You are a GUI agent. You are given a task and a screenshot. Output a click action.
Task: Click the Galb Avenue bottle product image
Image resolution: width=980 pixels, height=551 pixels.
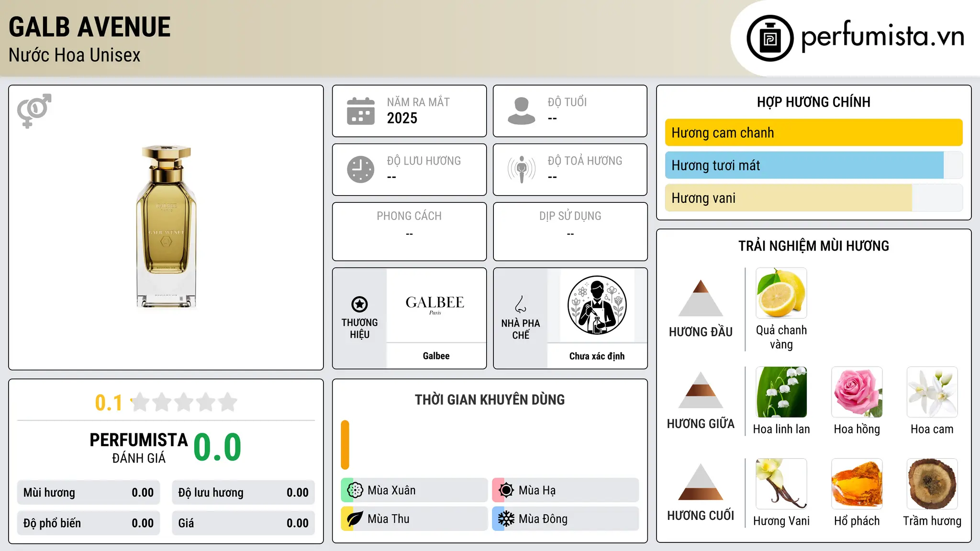(166, 227)
